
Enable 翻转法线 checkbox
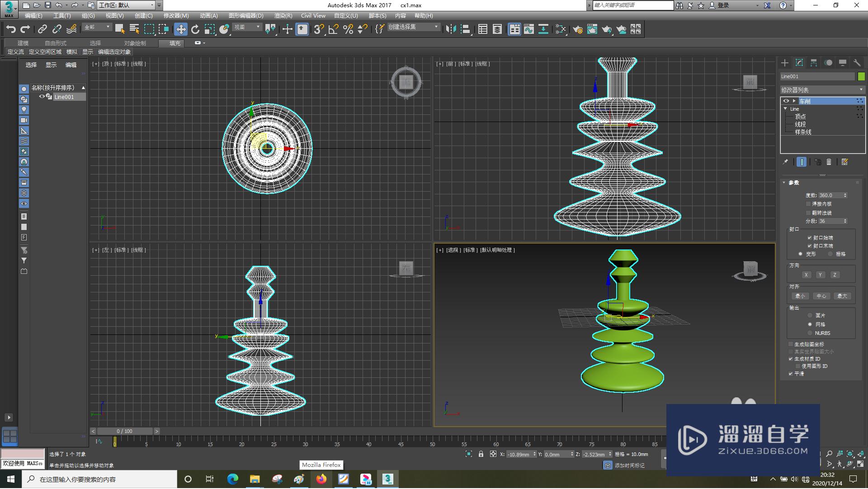click(x=809, y=213)
